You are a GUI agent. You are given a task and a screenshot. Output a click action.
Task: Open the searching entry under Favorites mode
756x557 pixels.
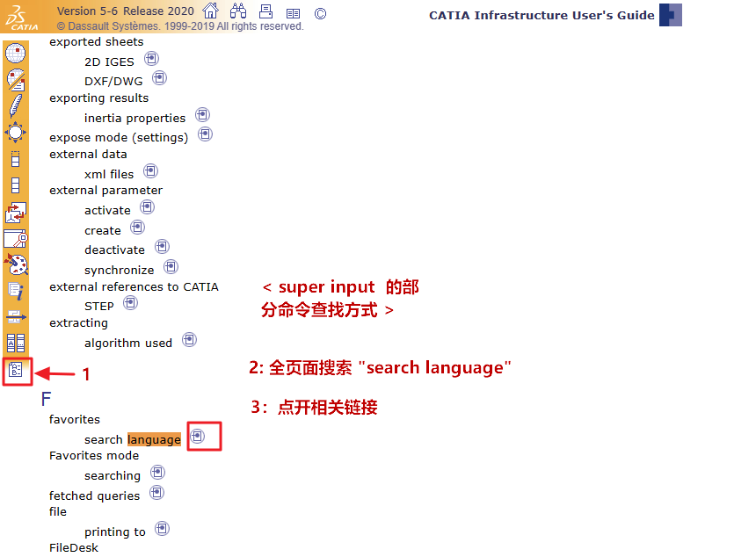[113, 475]
